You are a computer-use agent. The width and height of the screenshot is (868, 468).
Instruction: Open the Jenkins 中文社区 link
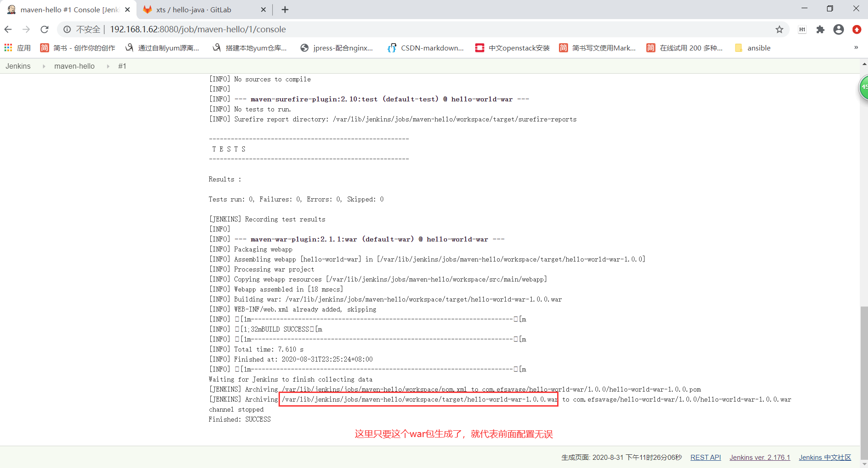(825, 458)
